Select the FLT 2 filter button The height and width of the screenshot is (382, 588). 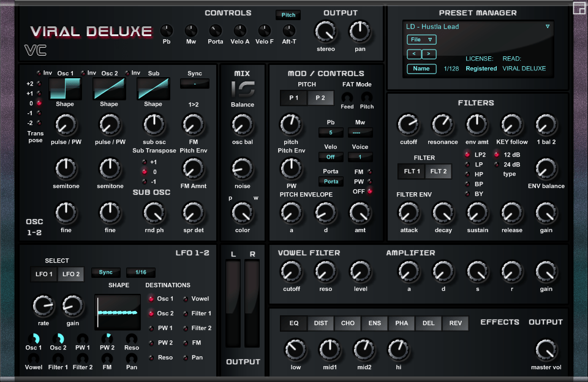pos(439,171)
